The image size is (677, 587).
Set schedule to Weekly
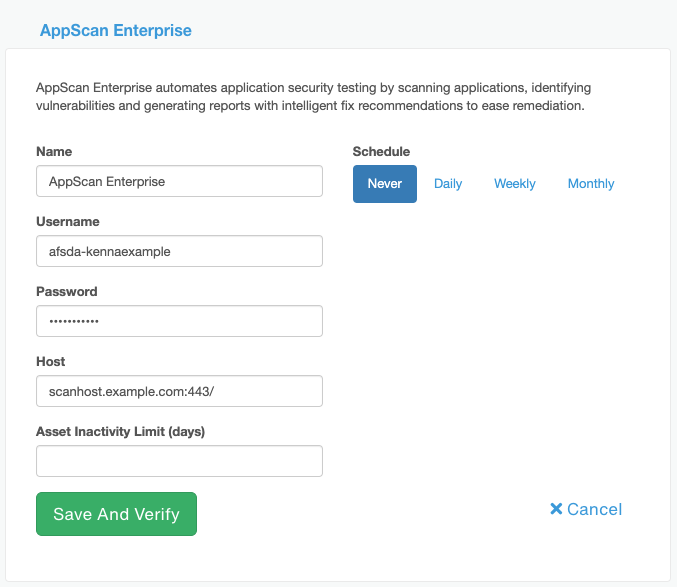point(515,184)
